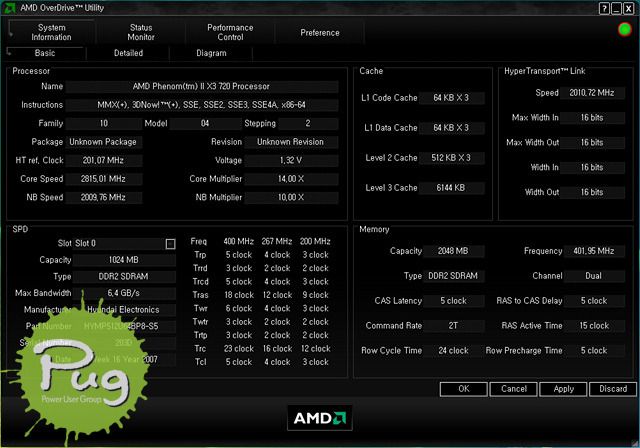This screenshot has width=640, height=448.
Task: Click the green status indicator light
Action: tap(624, 29)
